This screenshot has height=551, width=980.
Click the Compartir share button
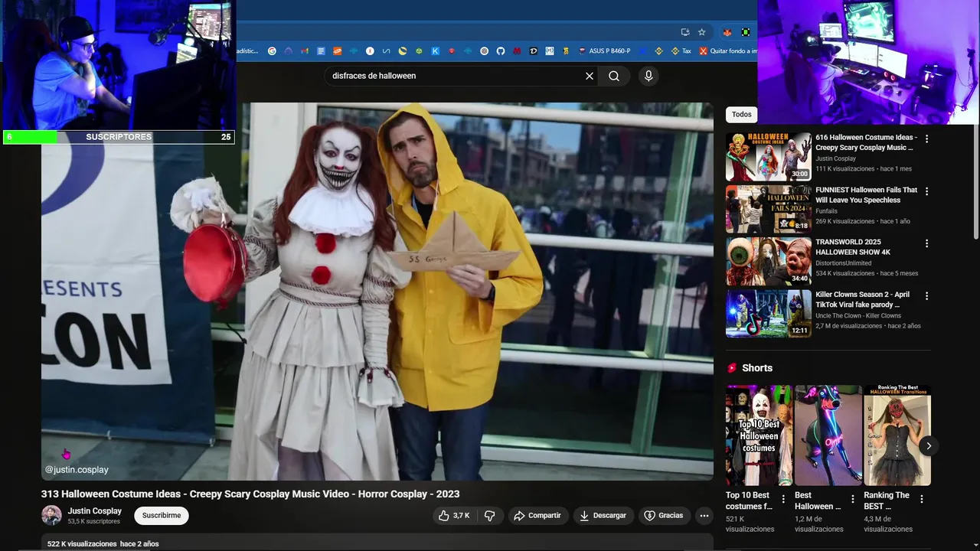click(x=537, y=516)
